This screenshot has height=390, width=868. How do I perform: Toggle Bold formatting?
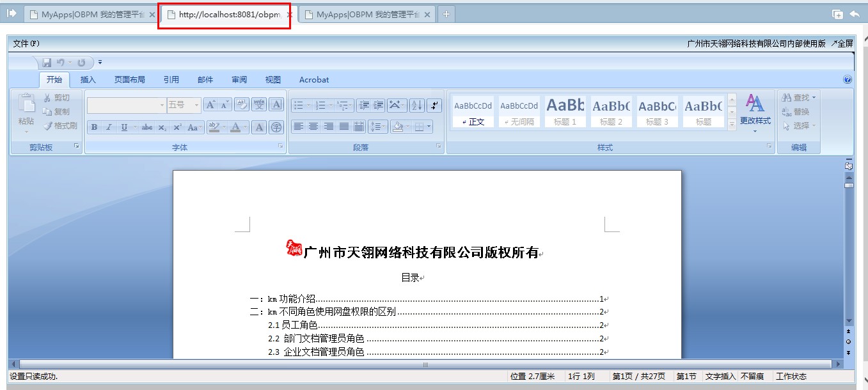(94, 127)
